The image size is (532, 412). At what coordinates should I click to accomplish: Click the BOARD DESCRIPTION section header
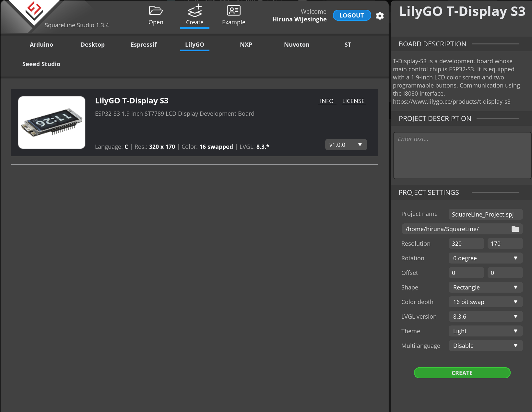pyautogui.click(x=432, y=44)
